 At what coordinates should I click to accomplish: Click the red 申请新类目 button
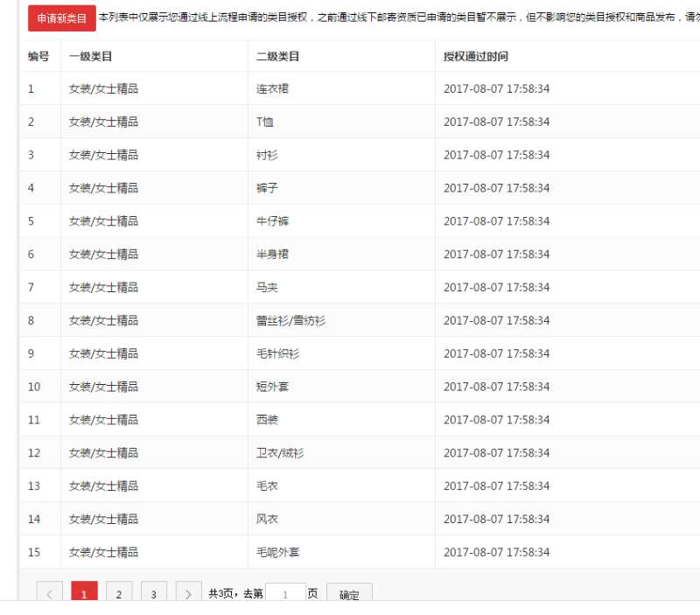pyautogui.click(x=61, y=18)
